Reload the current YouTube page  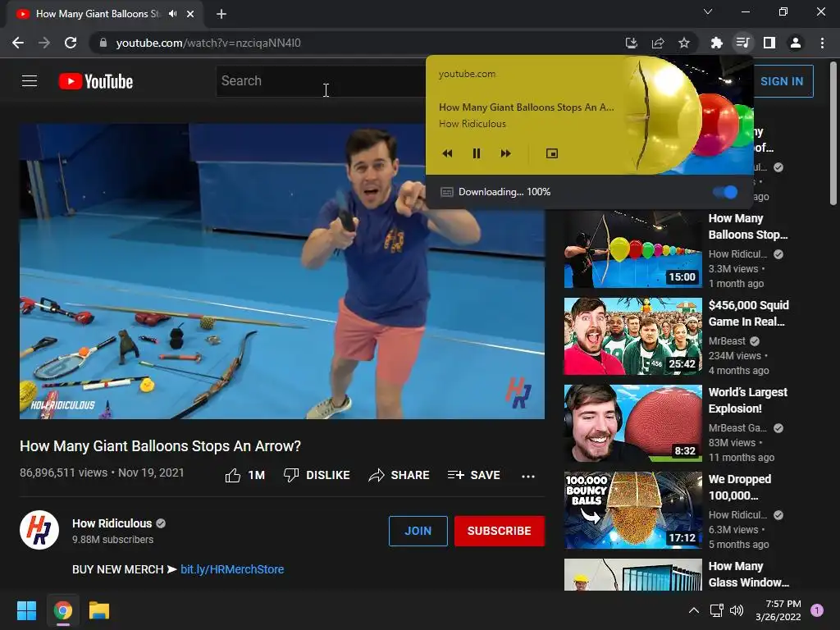coord(71,43)
